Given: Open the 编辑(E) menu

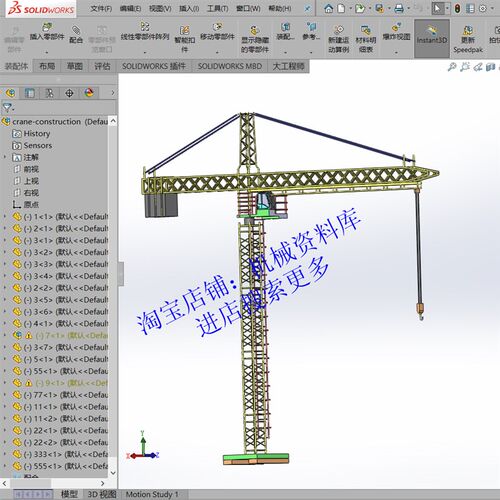Looking at the screenshot, I should click(130, 9).
